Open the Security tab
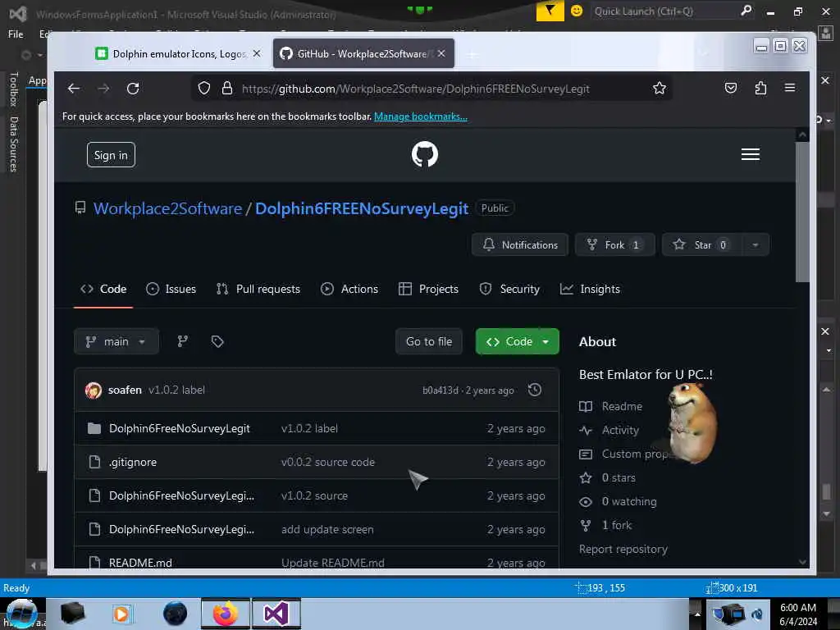The height and width of the screenshot is (630, 840). [509, 289]
